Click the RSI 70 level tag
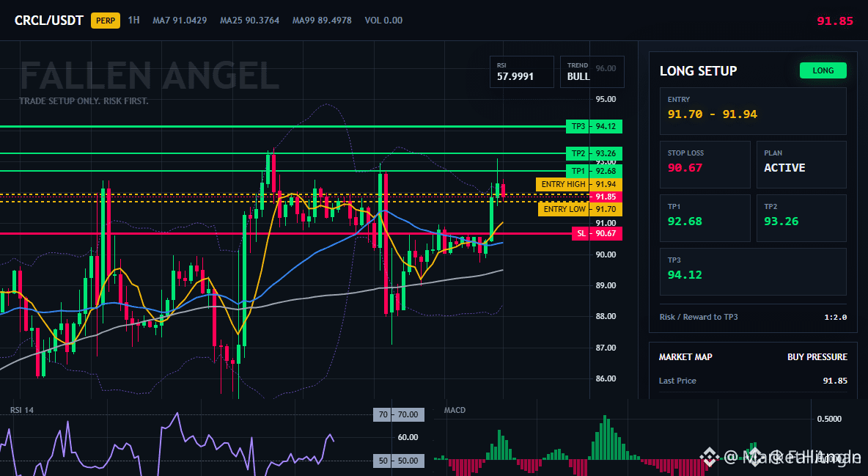This screenshot has width=868, height=476. point(399,414)
